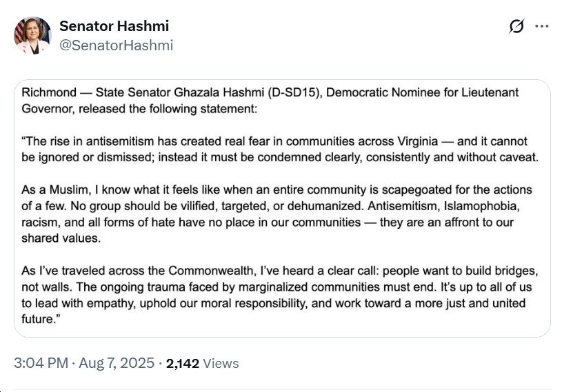
Task: Visit the Senator Hashmi display name link
Action: tap(114, 25)
